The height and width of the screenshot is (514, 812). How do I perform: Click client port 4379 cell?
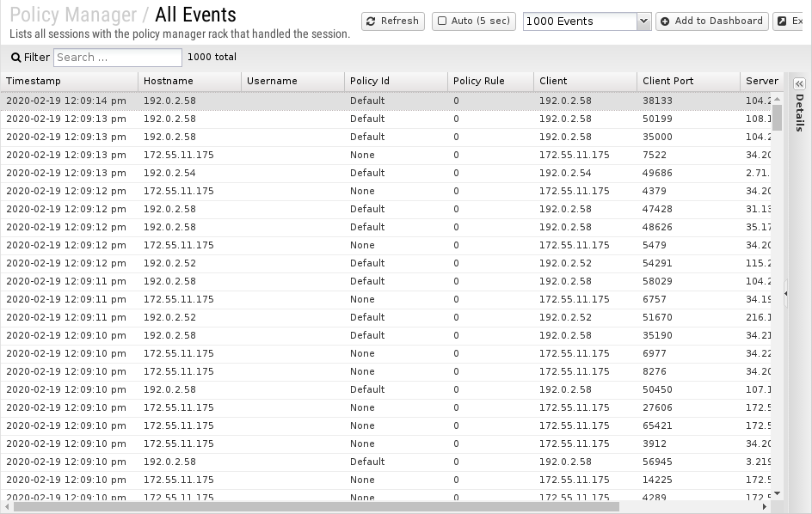point(688,192)
